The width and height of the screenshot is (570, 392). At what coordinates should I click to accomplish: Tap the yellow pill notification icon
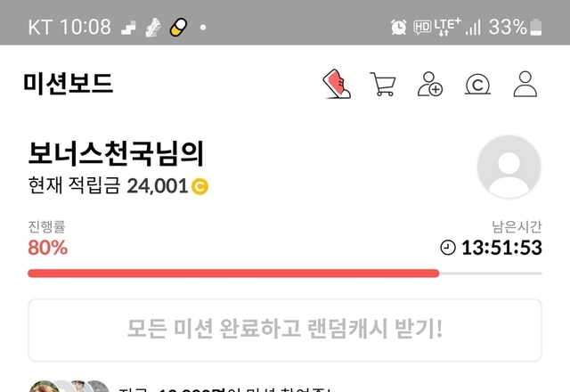pyautogui.click(x=178, y=28)
